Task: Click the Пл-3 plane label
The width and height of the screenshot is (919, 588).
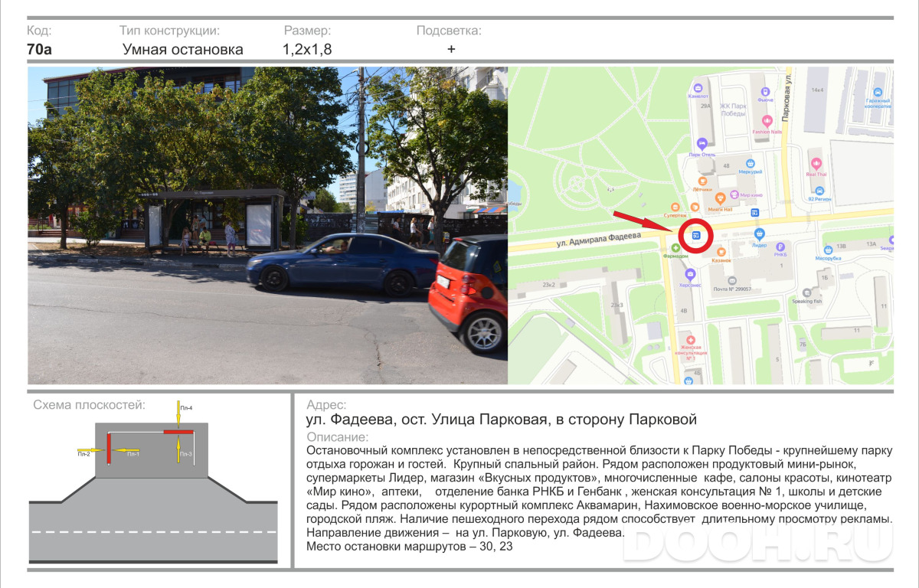Action: point(186,454)
